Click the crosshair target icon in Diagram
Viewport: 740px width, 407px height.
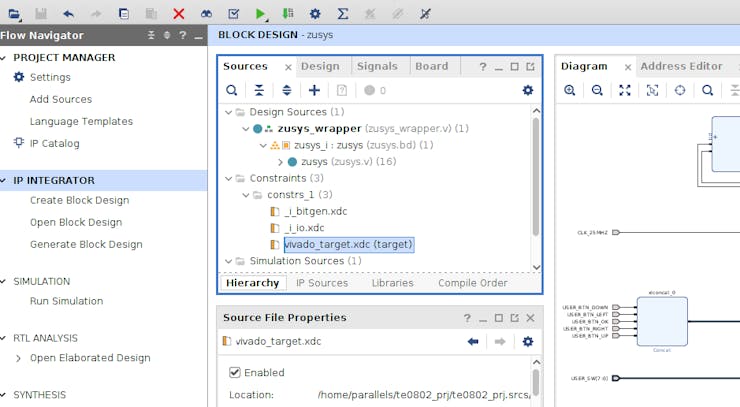[680, 90]
